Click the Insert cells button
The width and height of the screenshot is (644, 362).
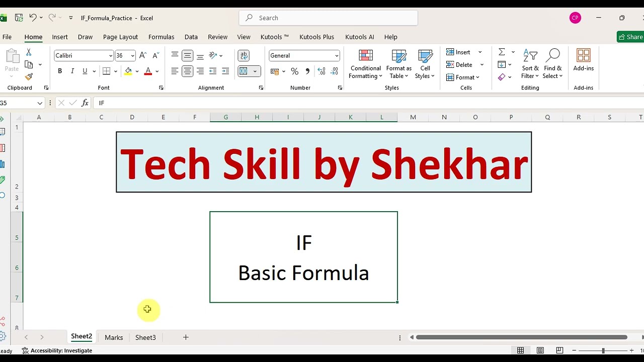pyautogui.click(x=458, y=52)
